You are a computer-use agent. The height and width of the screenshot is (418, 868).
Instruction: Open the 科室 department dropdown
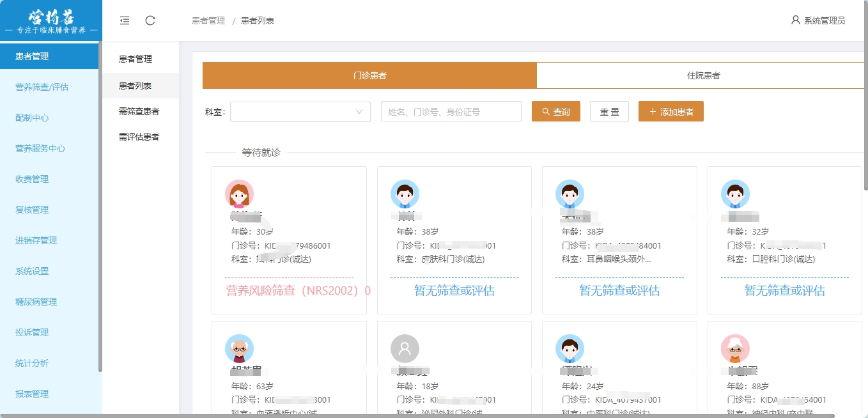[x=300, y=112]
